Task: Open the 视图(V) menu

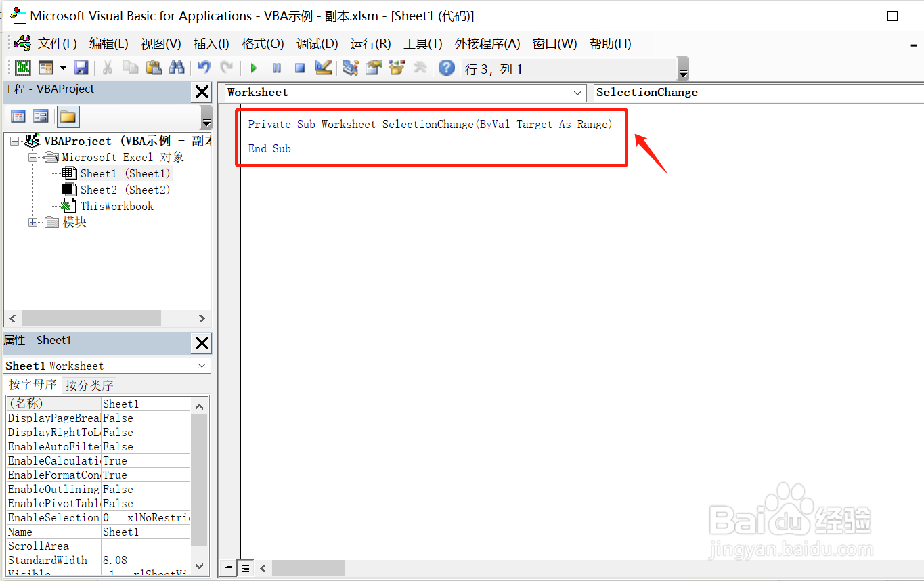Action: click(x=161, y=44)
